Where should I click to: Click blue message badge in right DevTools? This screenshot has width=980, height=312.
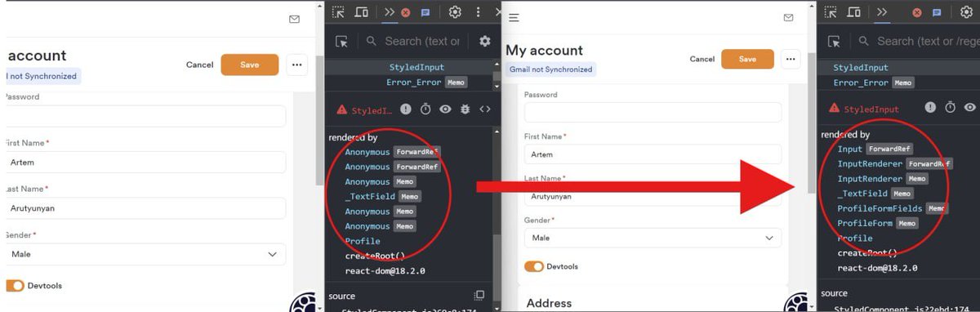[937, 13]
